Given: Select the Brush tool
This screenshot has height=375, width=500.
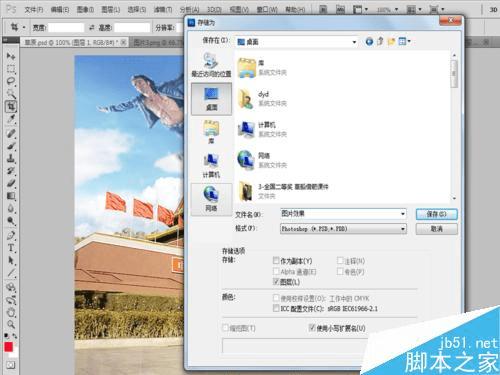Looking at the screenshot, I should 11,146.
